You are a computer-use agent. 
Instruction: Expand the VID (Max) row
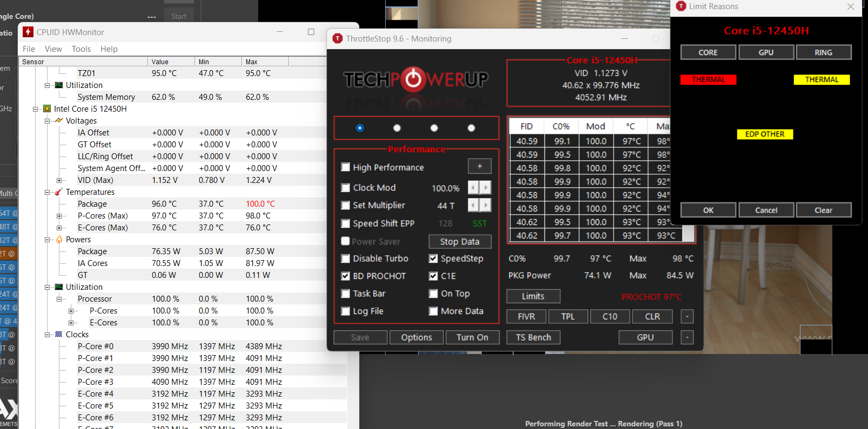coord(59,180)
